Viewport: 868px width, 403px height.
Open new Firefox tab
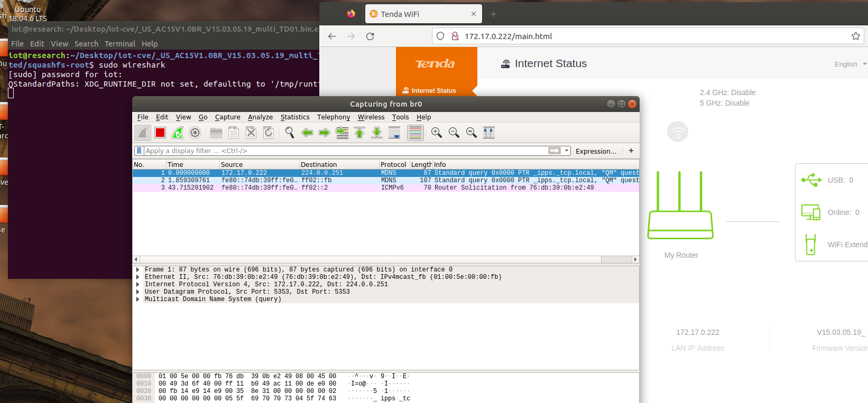click(493, 14)
